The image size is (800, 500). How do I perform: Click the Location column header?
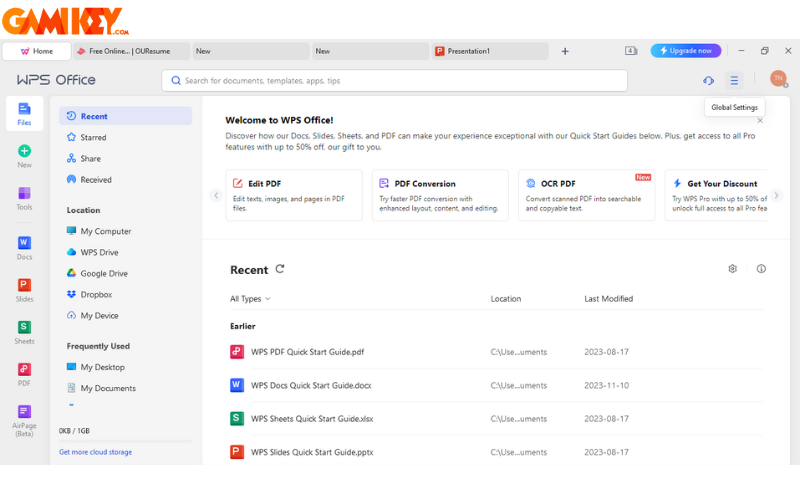pyautogui.click(x=506, y=299)
